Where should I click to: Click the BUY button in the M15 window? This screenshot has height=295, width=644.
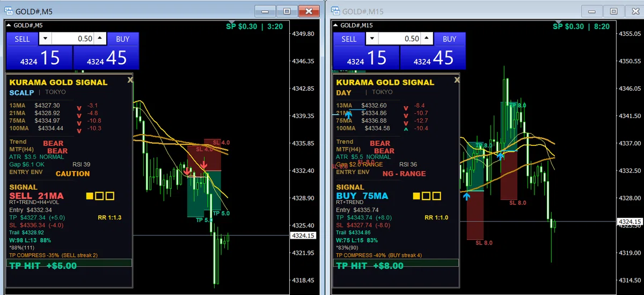click(x=450, y=39)
